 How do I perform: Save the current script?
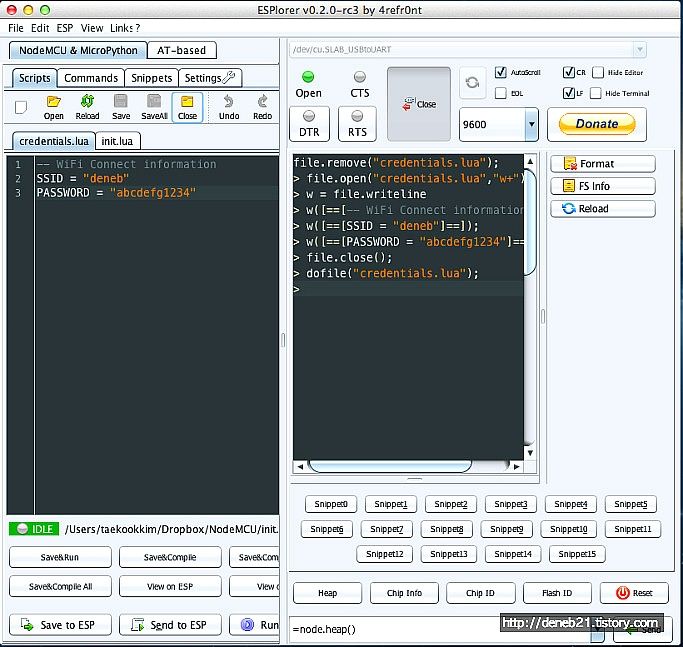click(121, 108)
